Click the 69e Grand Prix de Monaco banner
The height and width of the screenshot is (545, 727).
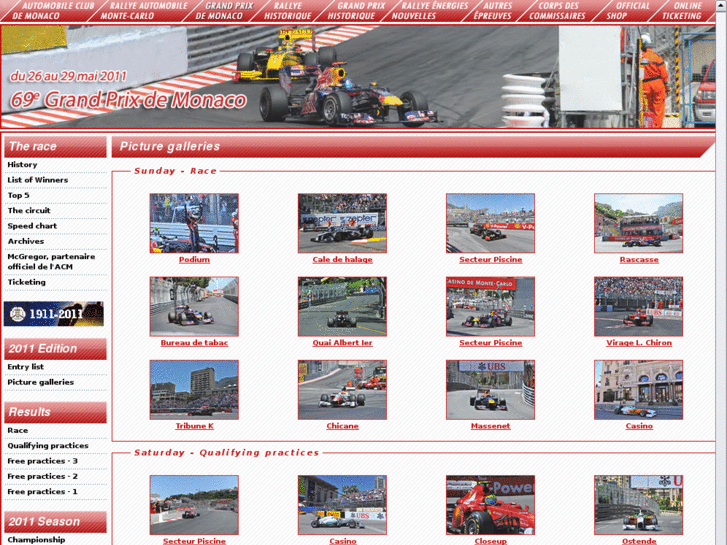[x=357, y=77]
